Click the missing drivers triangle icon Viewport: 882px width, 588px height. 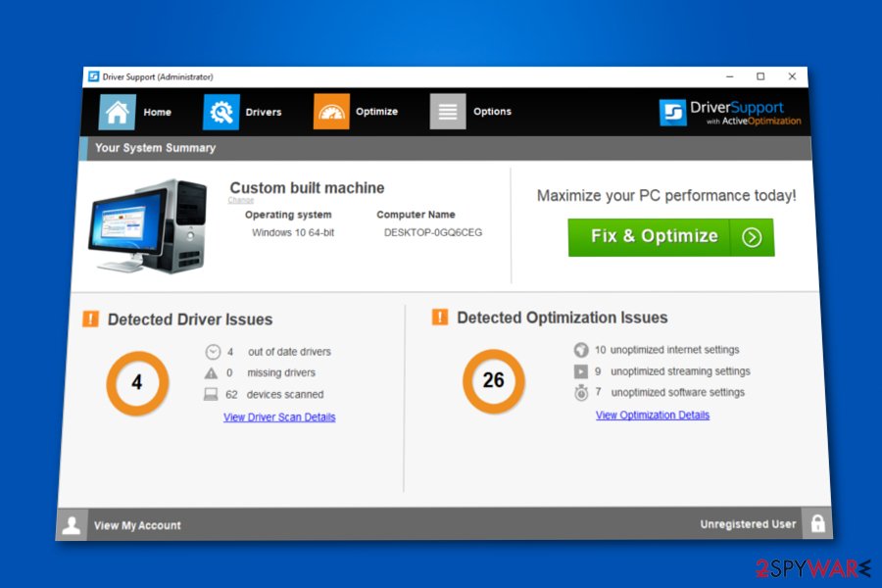tap(211, 372)
